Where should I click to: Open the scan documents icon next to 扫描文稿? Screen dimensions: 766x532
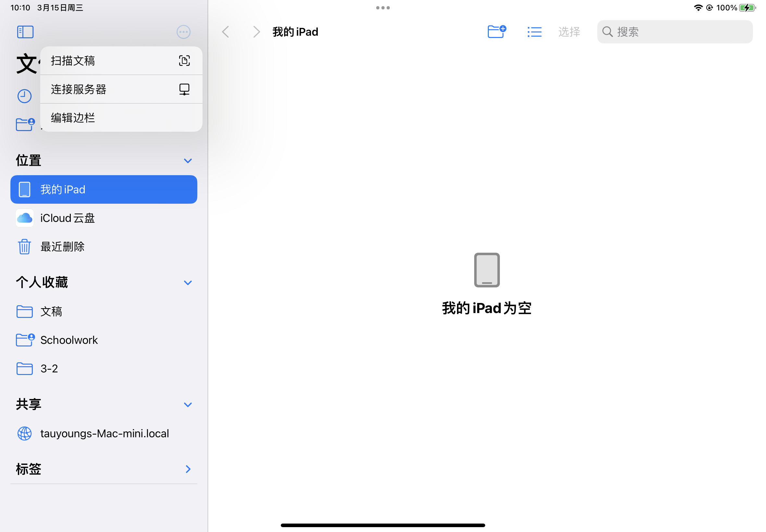(x=184, y=60)
